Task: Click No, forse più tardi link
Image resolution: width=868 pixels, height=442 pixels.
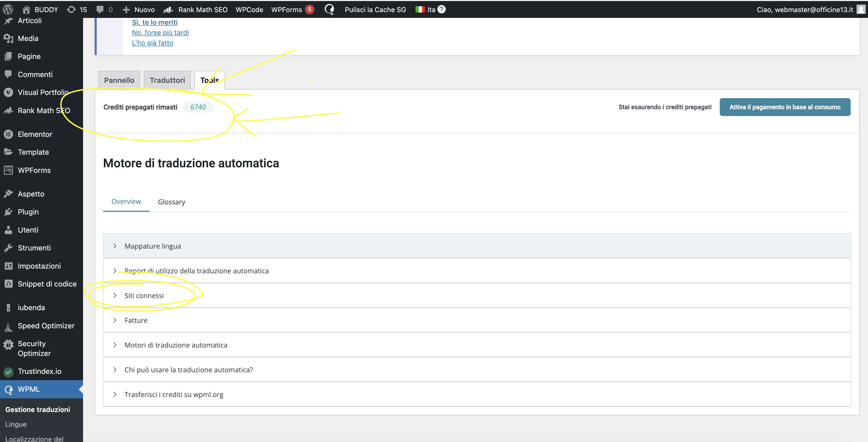Action: pos(160,33)
